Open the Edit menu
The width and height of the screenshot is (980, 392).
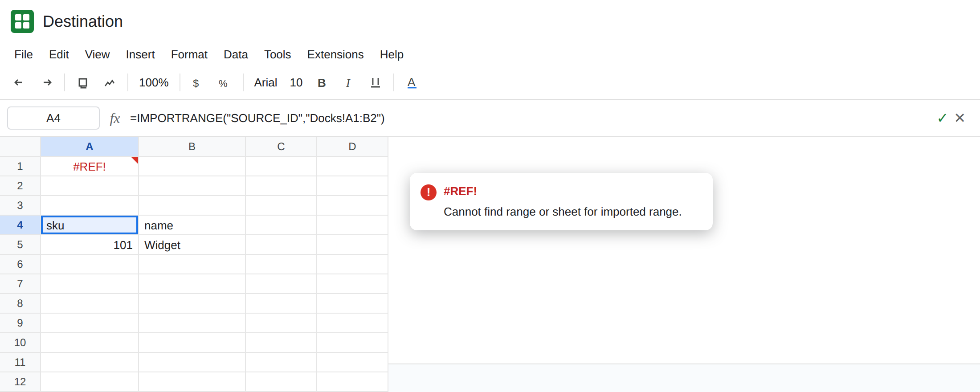coord(59,54)
